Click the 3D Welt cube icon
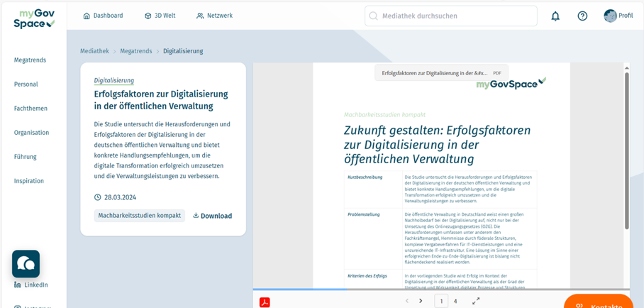This screenshot has width=644, height=308. click(148, 16)
